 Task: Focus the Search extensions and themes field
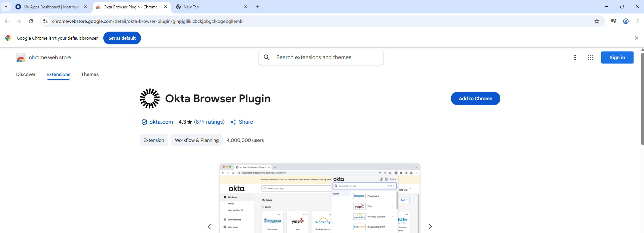(x=321, y=57)
